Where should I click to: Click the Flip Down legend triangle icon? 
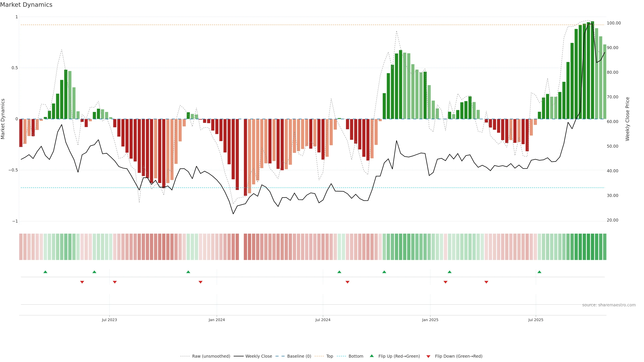coord(428,356)
